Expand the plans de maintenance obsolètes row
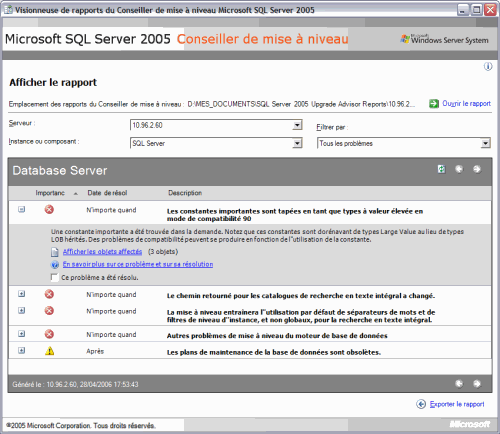Viewport: 500px width, 434px height. 21,350
